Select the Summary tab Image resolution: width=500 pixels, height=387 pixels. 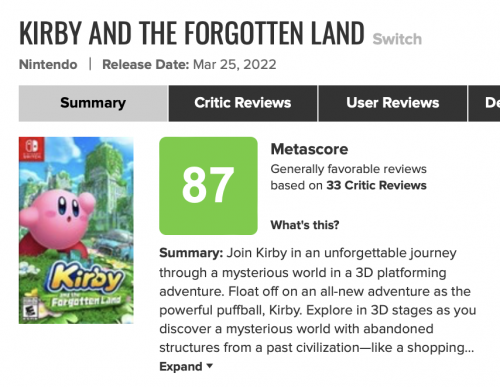click(x=93, y=103)
